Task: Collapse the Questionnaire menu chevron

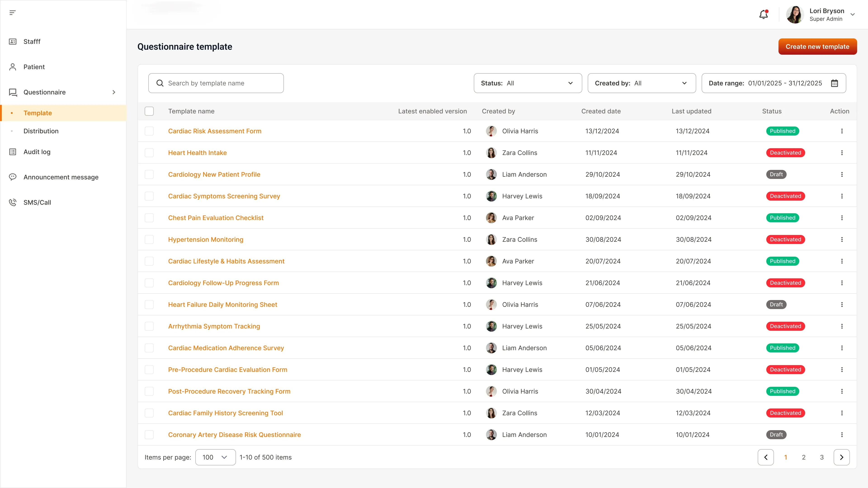Action: [114, 92]
